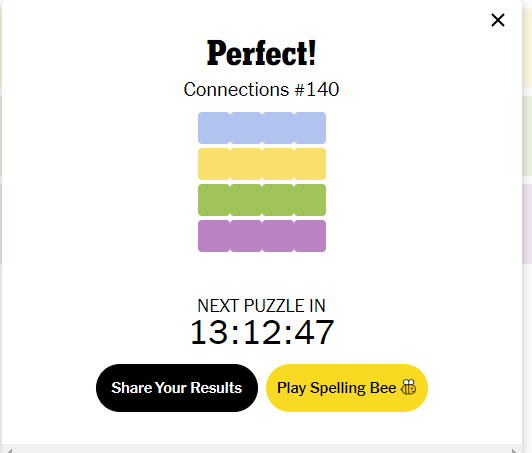532x453 pixels.
Task: Click the third green square in third row
Action: [x=278, y=200]
